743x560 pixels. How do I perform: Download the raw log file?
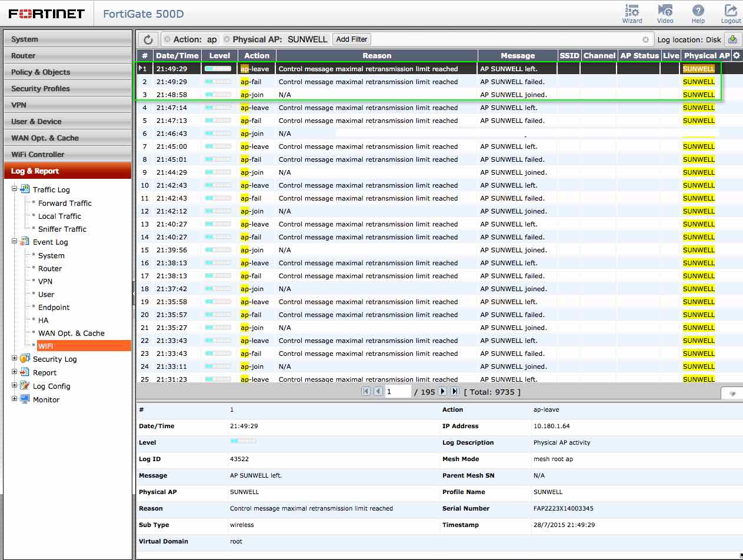pos(732,39)
